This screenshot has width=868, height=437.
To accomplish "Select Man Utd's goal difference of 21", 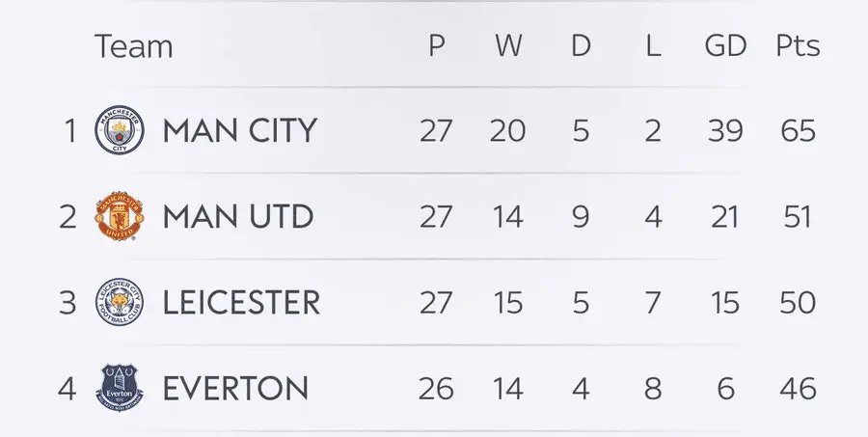I will point(724,217).
